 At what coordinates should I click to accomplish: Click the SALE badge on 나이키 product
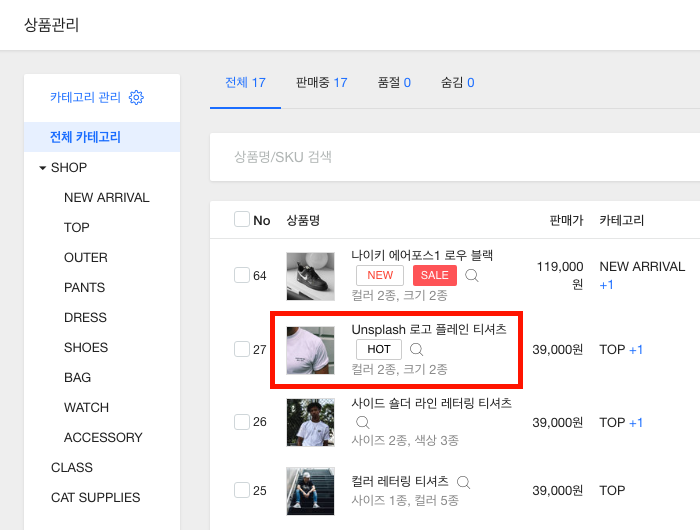pos(435,275)
